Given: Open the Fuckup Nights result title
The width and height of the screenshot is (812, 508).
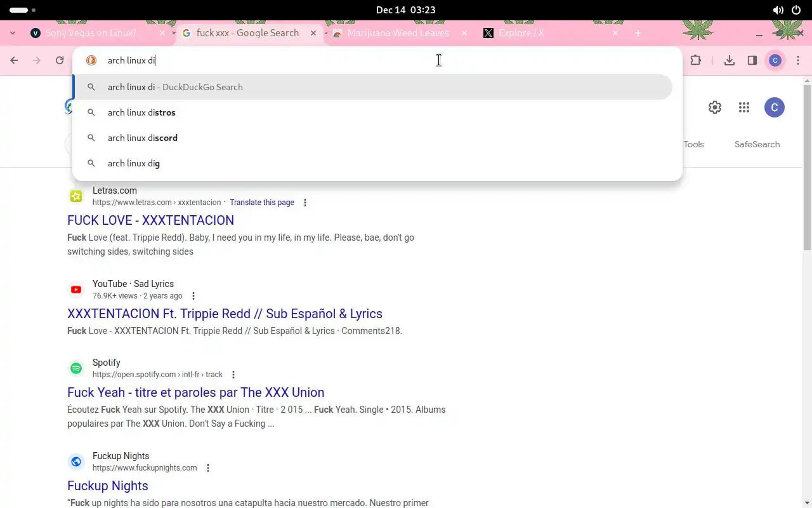Looking at the screenshot, I should point(108,486).
